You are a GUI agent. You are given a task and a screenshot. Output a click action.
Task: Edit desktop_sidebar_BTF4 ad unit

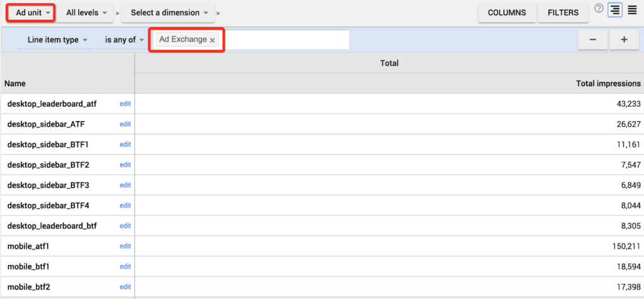125,205
